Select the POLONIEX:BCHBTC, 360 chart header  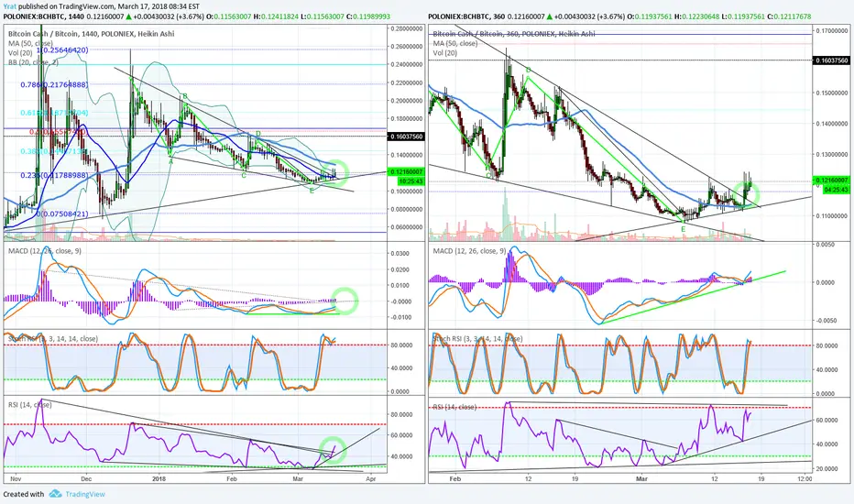coord(619,16)
